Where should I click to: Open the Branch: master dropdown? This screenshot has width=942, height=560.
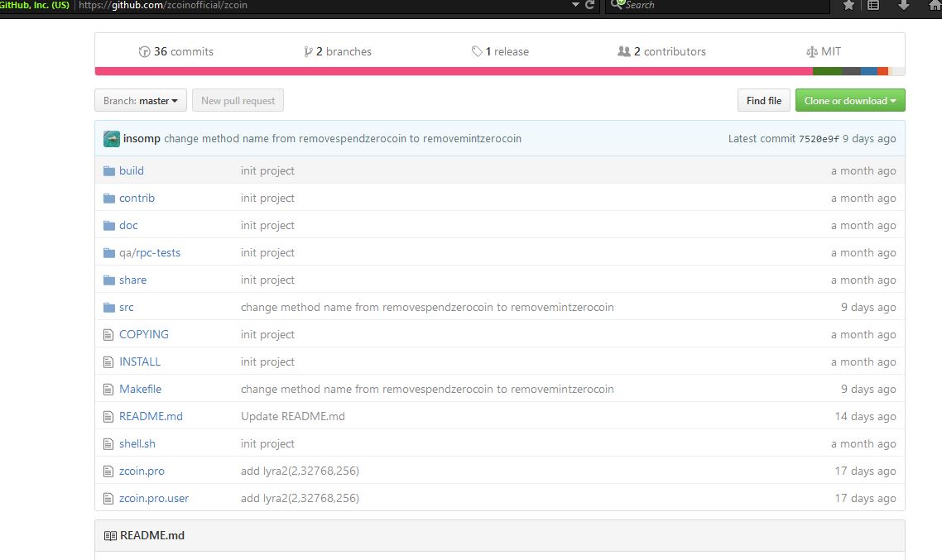tap(141, 100)
